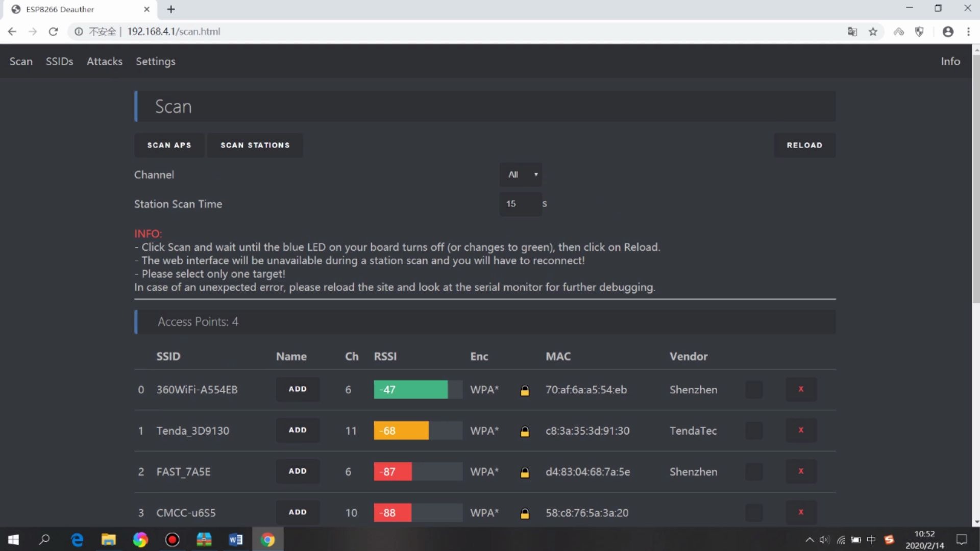Click the lock icon for 360WiFi-A554EB
The height and width of the screenshot is (551, 980).
(x=525, y=390)
